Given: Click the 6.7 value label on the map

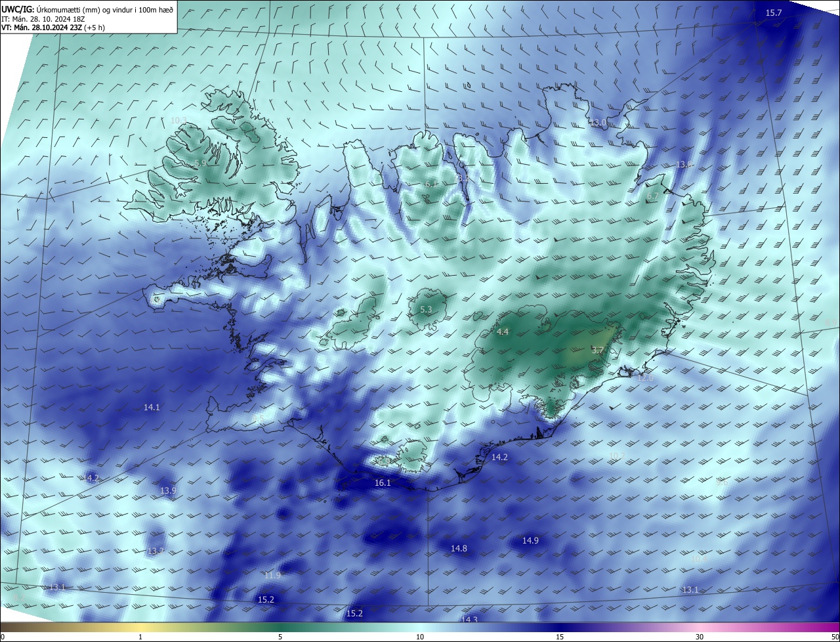Looking at the screenshot, I should 652,196.
